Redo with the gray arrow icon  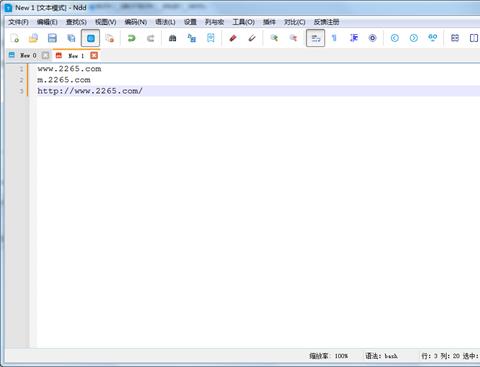[x=151, y=38]
